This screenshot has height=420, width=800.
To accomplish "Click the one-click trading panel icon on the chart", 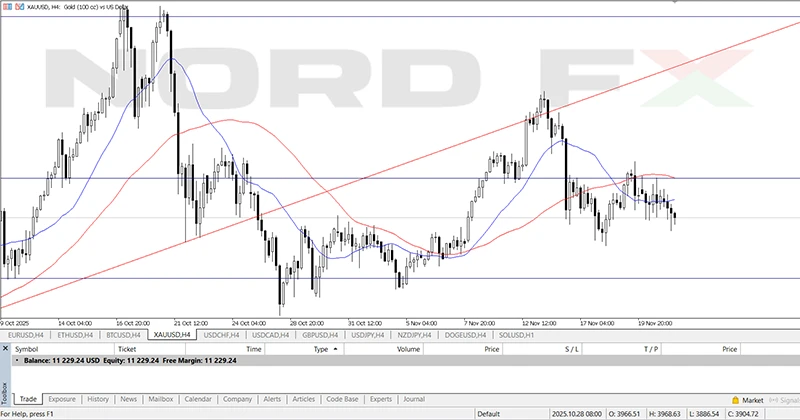I will pos(7,7).
